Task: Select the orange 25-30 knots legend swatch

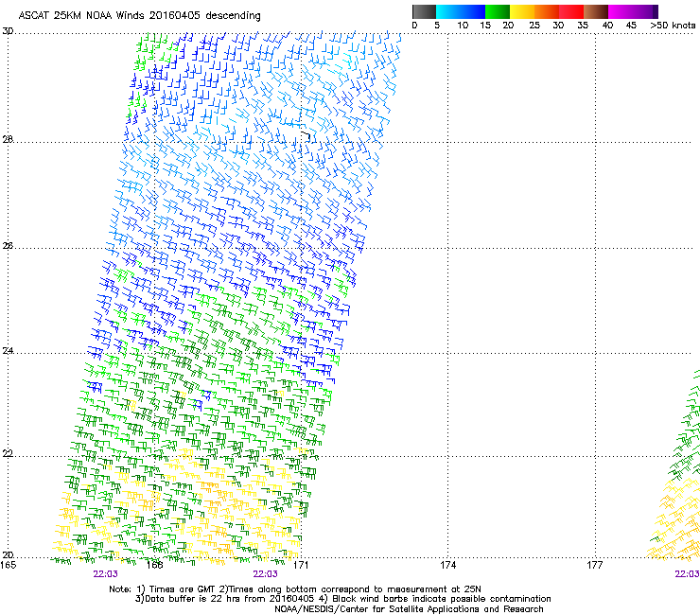Action: 547,11
